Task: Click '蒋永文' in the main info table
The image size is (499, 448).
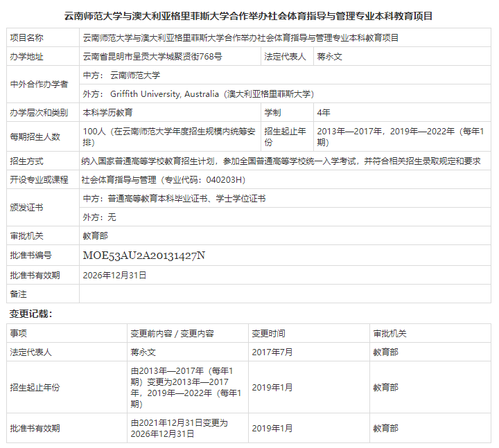Action: coord(330,57)
